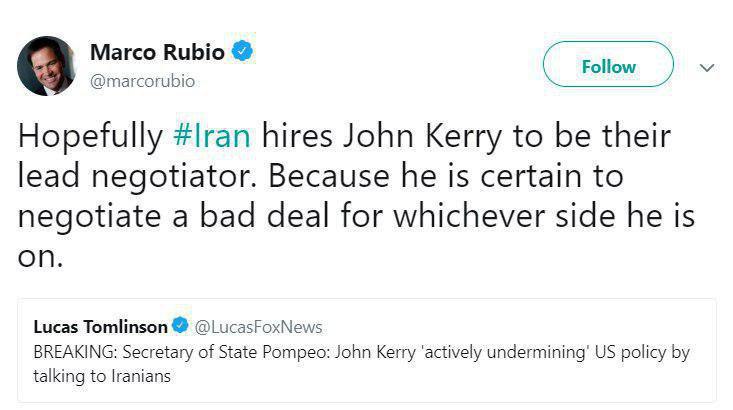Click the verified badge next to Lucas Tomlinson
The height and width of the screenshot is (410, 733).
(180, 327)
